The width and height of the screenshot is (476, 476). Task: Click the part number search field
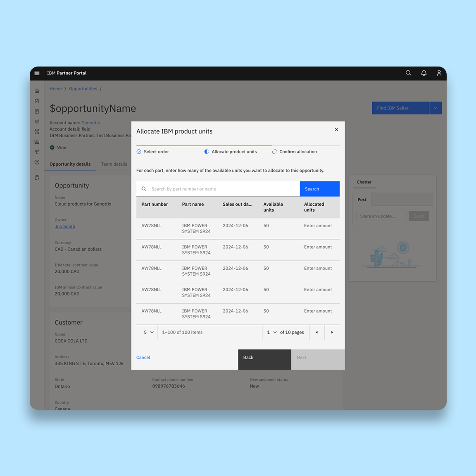tap(223, 189)
